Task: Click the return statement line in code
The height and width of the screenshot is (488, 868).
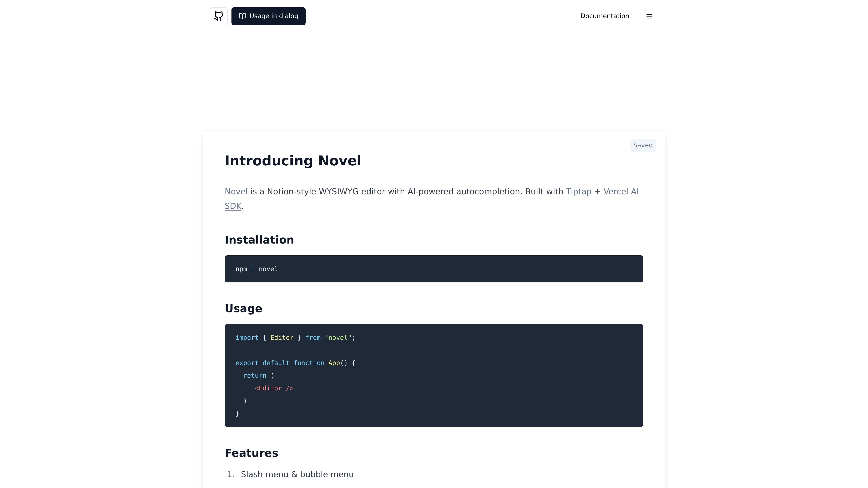Action: [258, 375]
